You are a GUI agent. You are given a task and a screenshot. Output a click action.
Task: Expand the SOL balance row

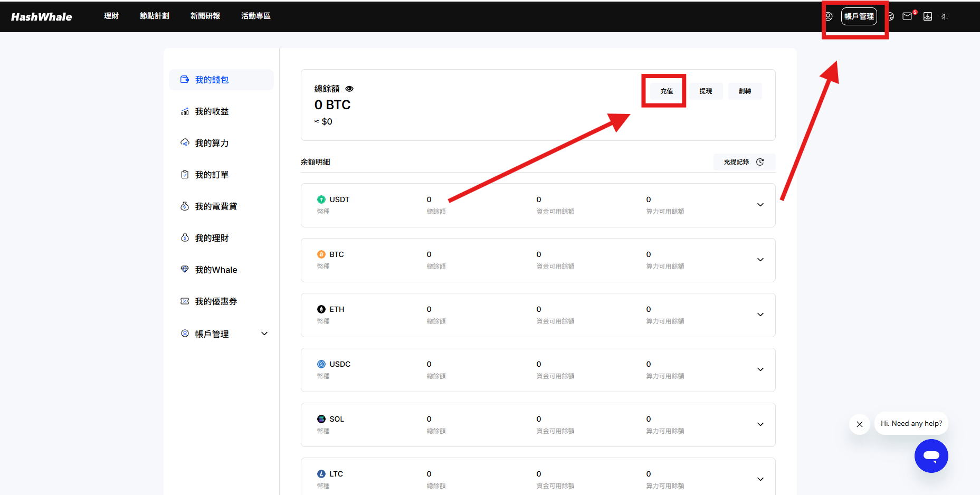point(760,424)
